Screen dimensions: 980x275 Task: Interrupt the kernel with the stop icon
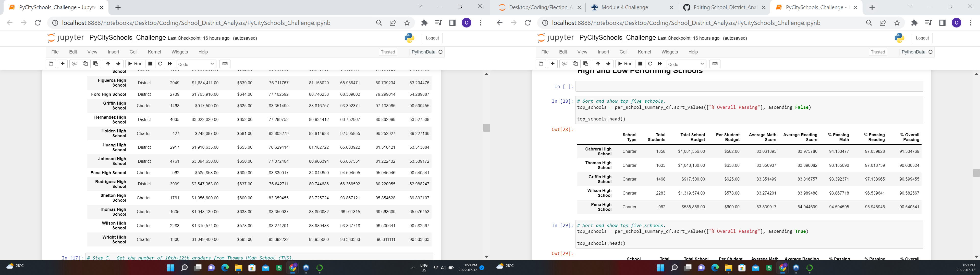click(x=150, y=63)
